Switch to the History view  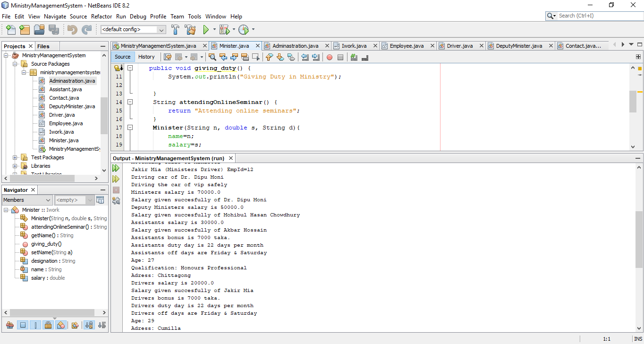147,57
